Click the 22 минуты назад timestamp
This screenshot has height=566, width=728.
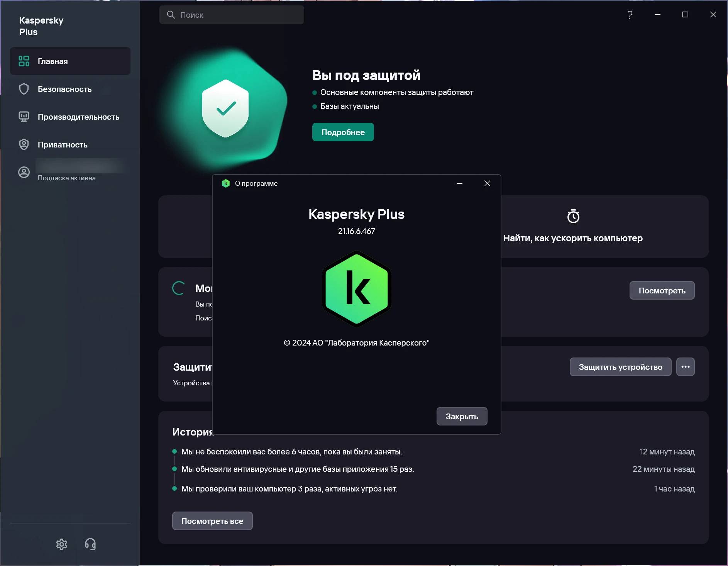(664, 469)
